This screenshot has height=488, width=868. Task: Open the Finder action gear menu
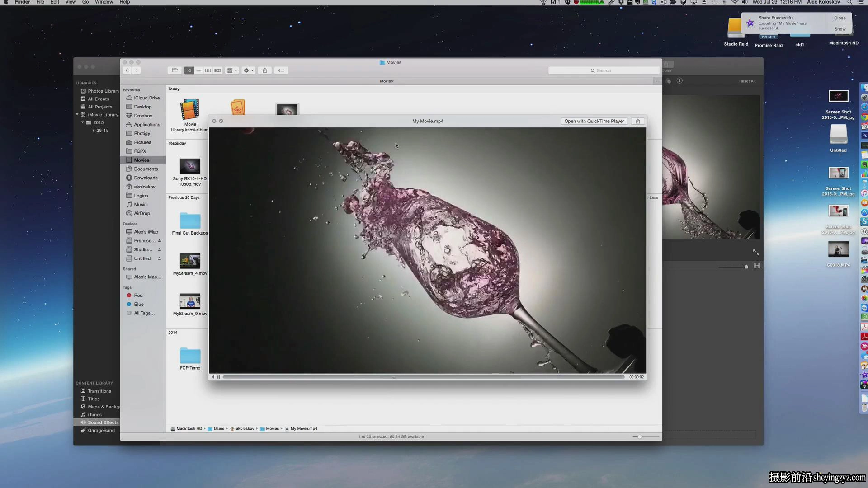(x=249, y=70)
